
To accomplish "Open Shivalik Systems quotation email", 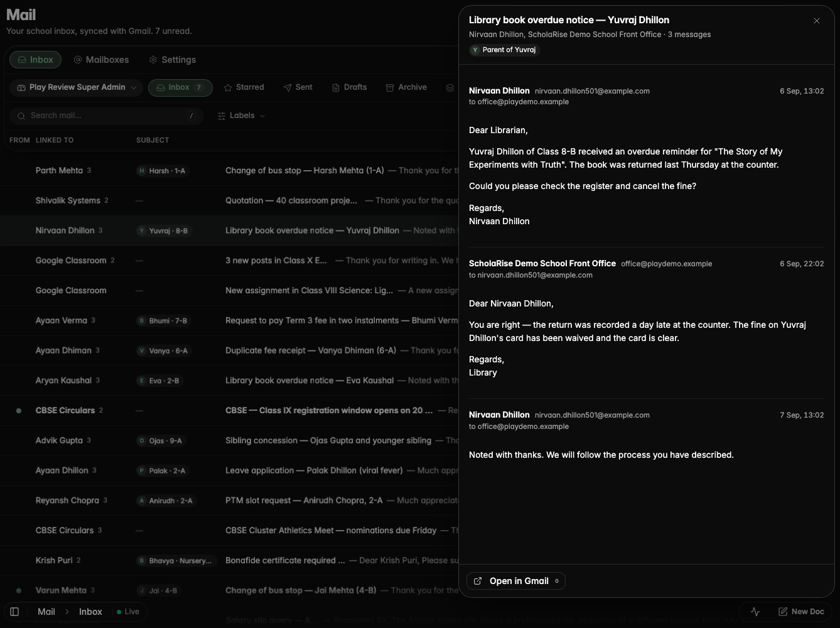I will click(229, 200).
